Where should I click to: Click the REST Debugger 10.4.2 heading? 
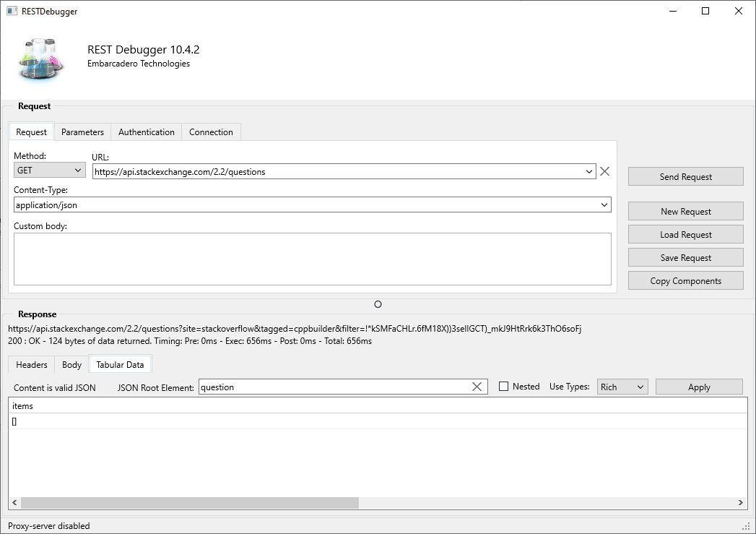pos(143,49)
